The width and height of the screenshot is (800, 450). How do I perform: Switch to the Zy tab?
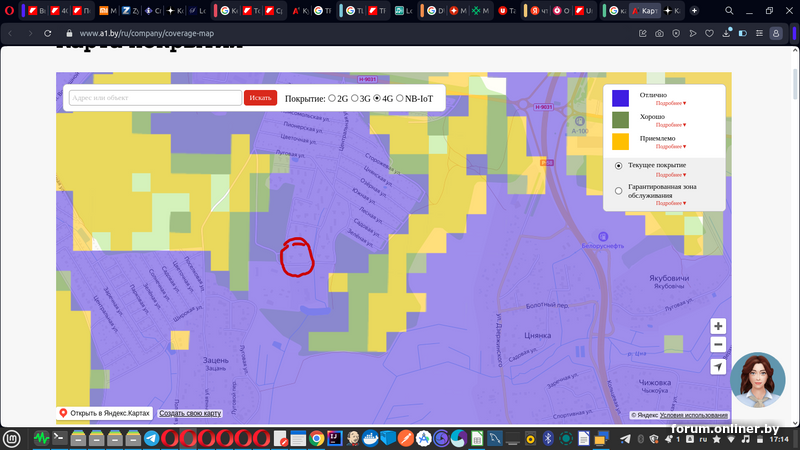pos(130,11)
